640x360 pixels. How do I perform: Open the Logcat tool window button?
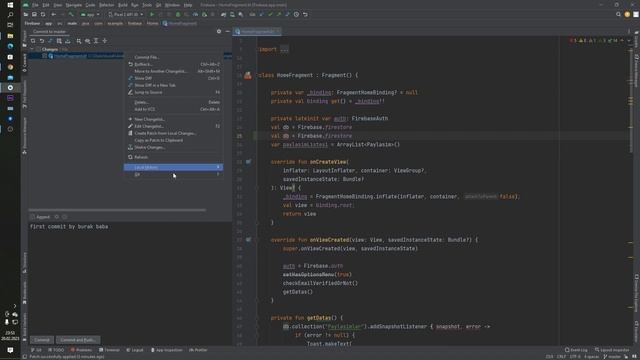coord(135,350)
